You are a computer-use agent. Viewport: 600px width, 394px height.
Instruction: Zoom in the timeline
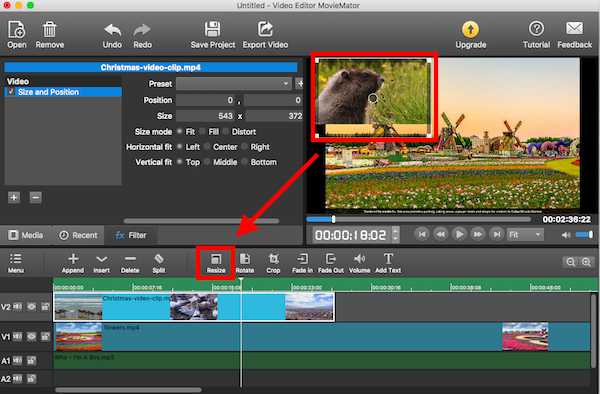click(586, 262)
